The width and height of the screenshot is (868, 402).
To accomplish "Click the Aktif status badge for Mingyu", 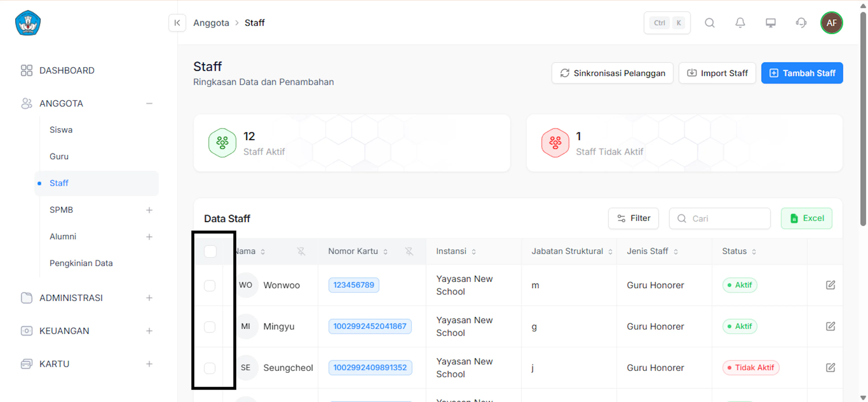I will click(x=740, y=326).
